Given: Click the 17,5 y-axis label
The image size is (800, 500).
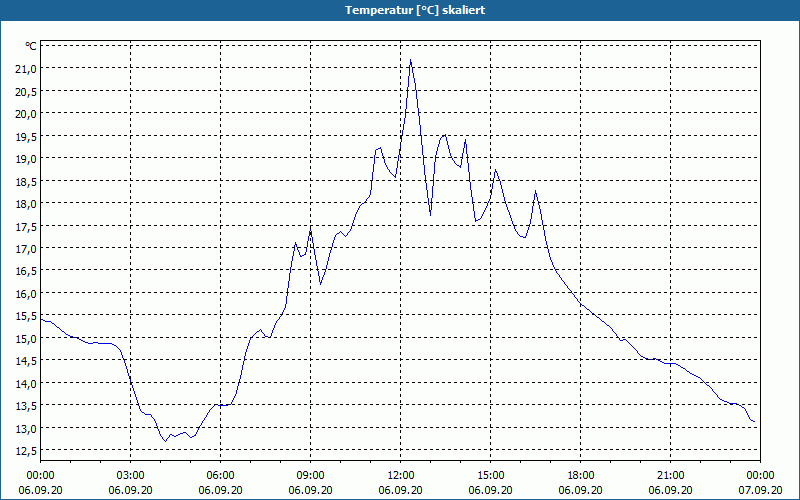Looking at the screenshot, I should [x=27, y=226].
